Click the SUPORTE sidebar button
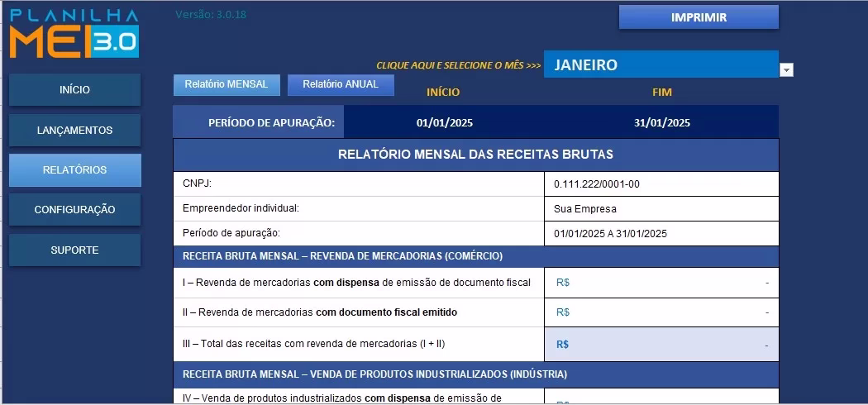The width and height of the screenshot is (868, 405). pyautogui.click(x=74, y=250)
